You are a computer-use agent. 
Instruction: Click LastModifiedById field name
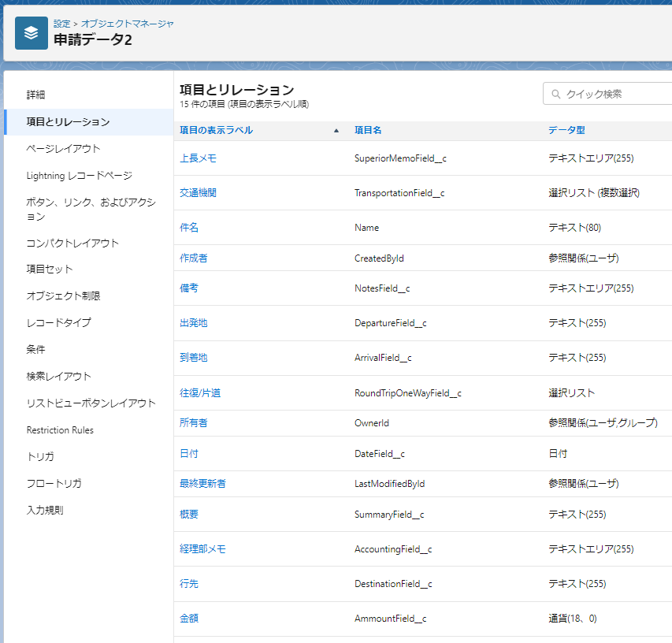click(x=390, y=484)
